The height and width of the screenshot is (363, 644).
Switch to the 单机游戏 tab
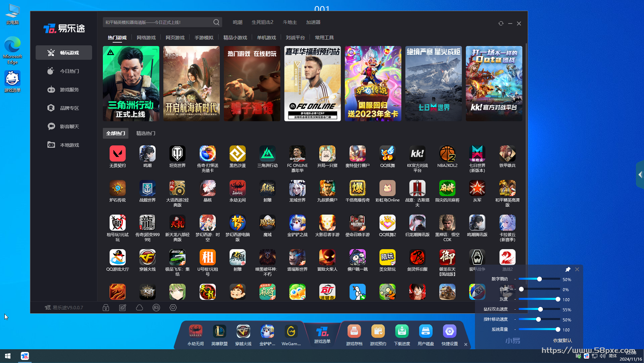click(267, 38)
